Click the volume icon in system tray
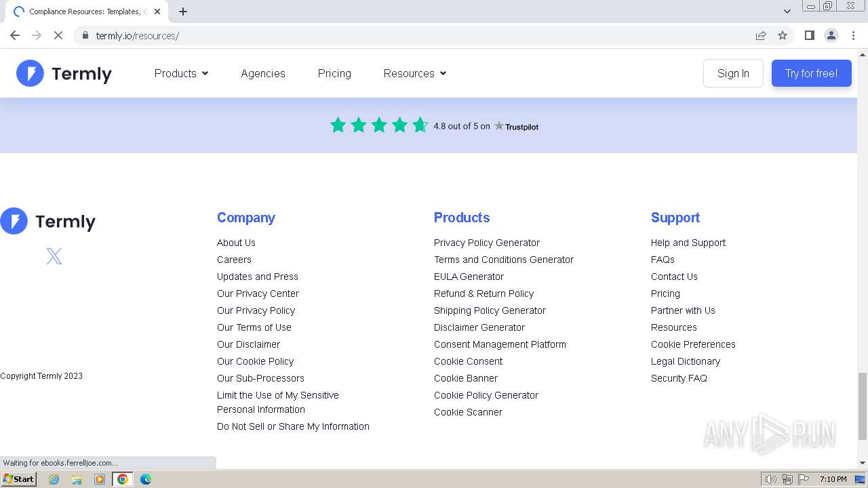 (770, 479)
